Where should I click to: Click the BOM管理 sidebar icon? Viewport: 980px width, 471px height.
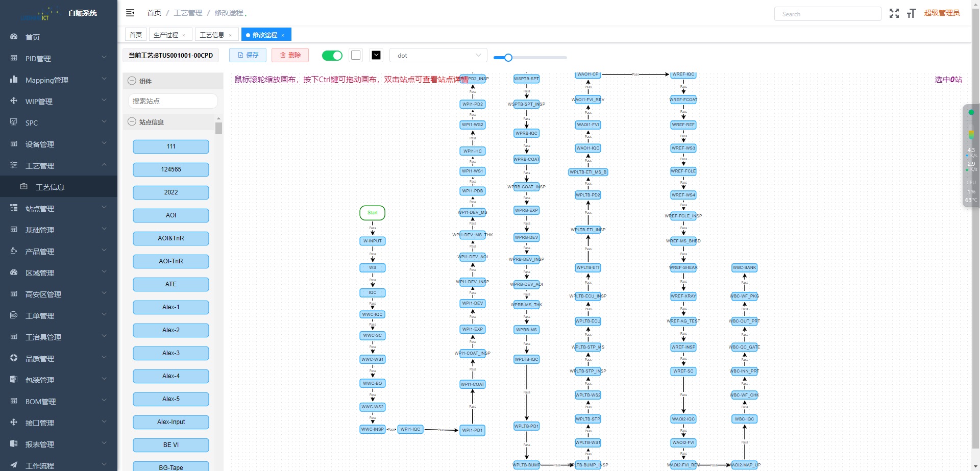pos(14,401)
